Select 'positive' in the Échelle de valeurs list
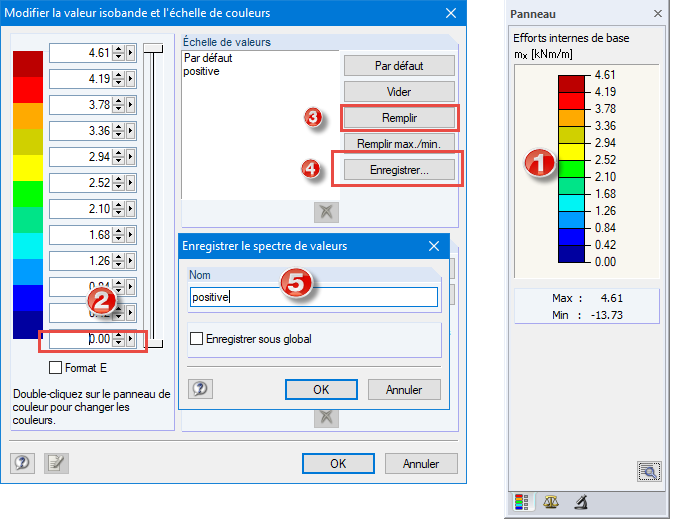Viewport: 679px width, 521px height. tap(201, 71)
